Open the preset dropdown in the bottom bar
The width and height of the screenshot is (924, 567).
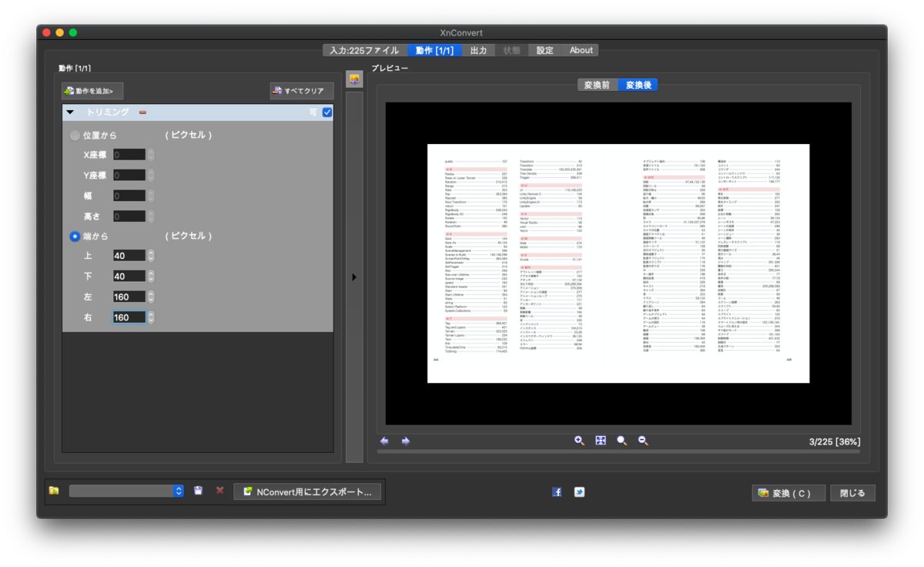point(126,491)
